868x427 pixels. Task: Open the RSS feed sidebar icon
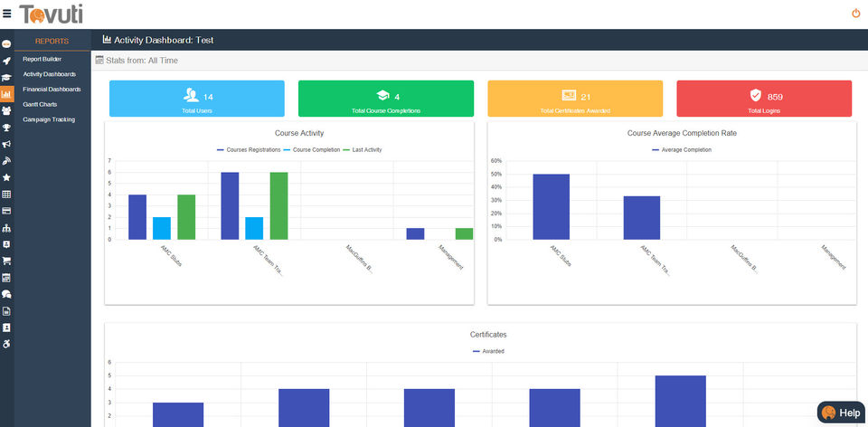(x=6, y=161)
